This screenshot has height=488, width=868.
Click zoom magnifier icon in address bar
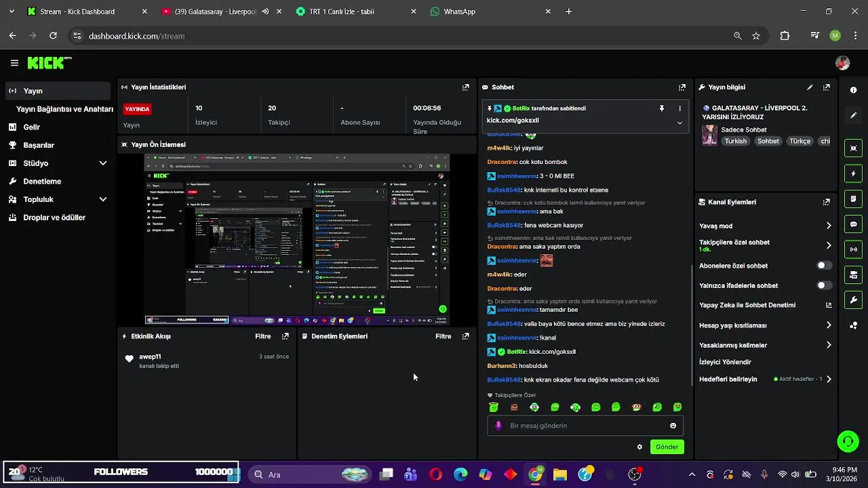738,36
